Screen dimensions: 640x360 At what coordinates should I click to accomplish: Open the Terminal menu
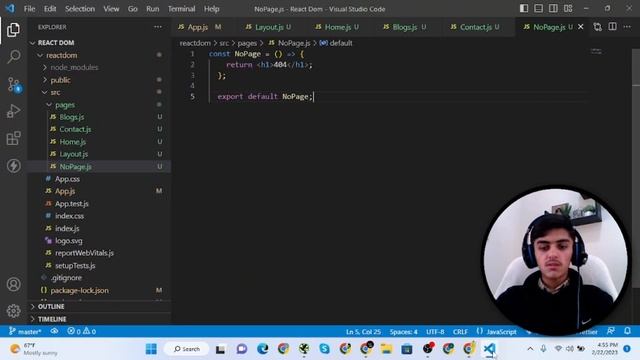coord(182,9)
